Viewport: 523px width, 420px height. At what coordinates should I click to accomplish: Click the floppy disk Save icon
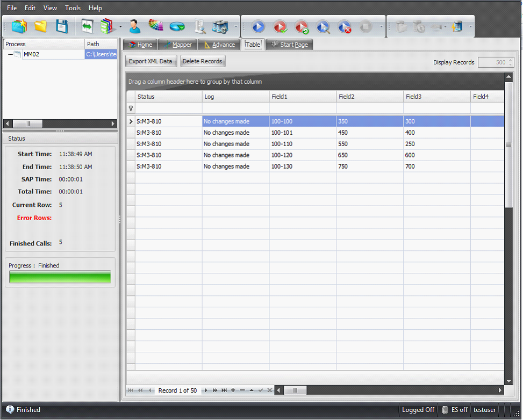pos(62,26)
